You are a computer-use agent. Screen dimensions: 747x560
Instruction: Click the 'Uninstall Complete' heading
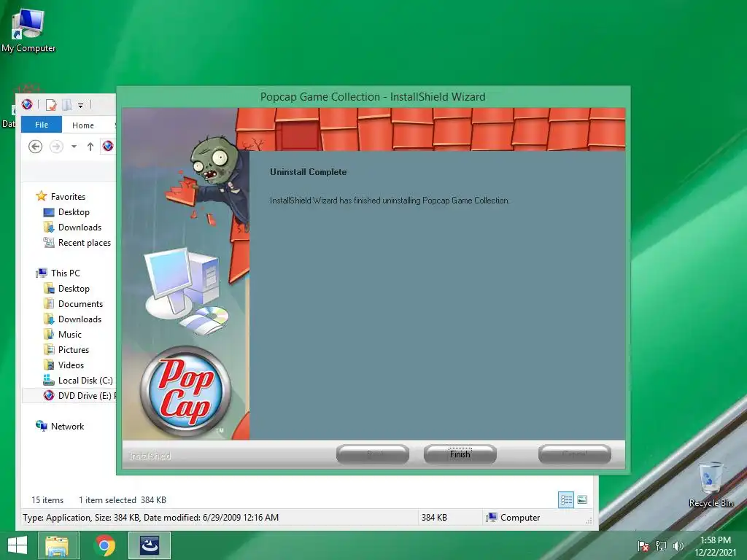(x=309, y=172)
